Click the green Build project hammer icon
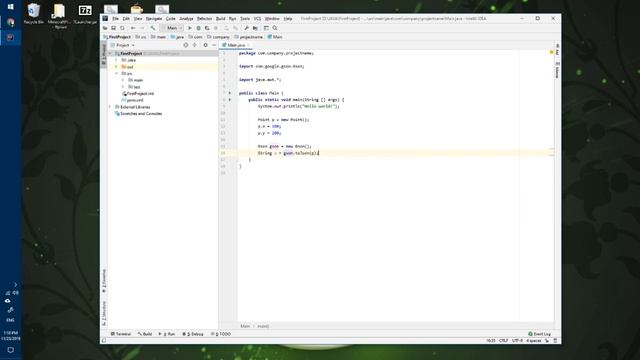This screenshot has height=360, width=640. [x=153, y=28]
